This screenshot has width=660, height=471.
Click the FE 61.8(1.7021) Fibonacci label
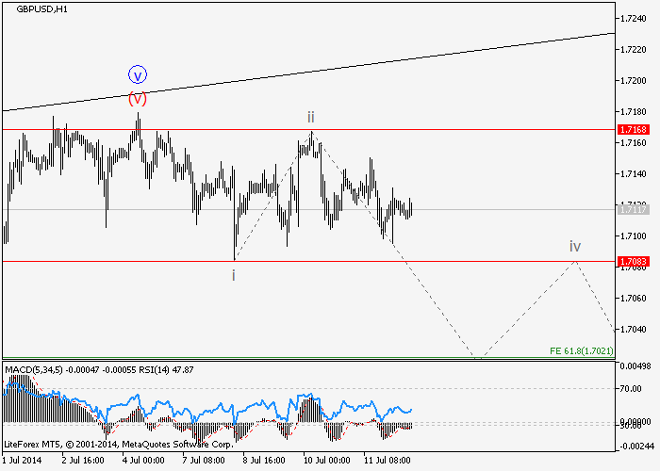pyautogui.click(x=581, y=351)
